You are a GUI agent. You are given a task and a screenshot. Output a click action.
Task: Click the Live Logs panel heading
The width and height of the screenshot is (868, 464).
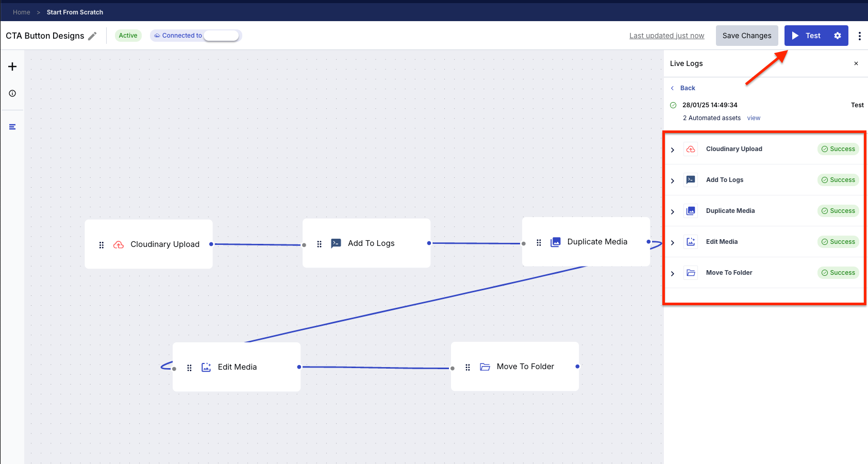[686, 63]
